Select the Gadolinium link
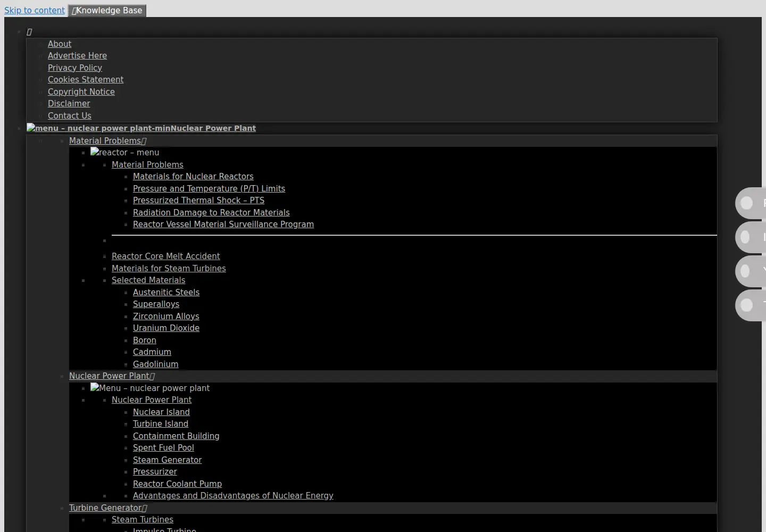This screenshot has width=766, height=532. click(155, 364)
